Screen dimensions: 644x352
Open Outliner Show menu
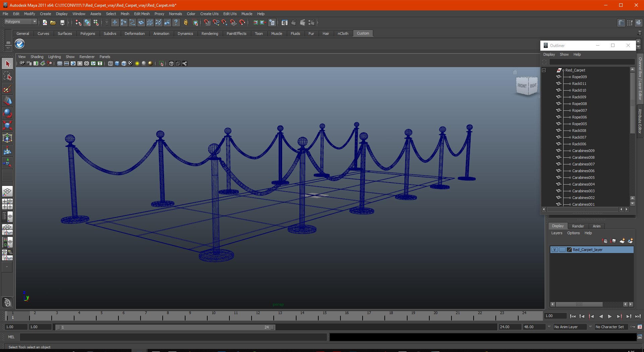click(564, 54)
